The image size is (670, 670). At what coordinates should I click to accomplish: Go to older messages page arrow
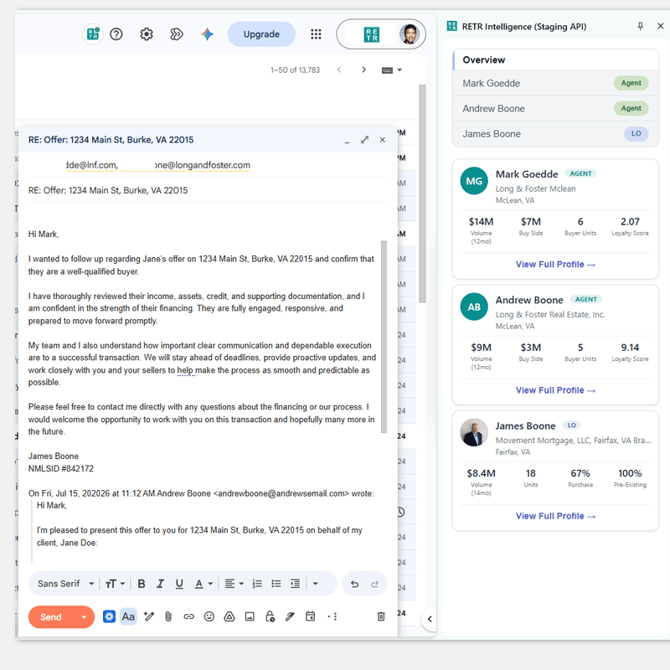coord(364,70)
